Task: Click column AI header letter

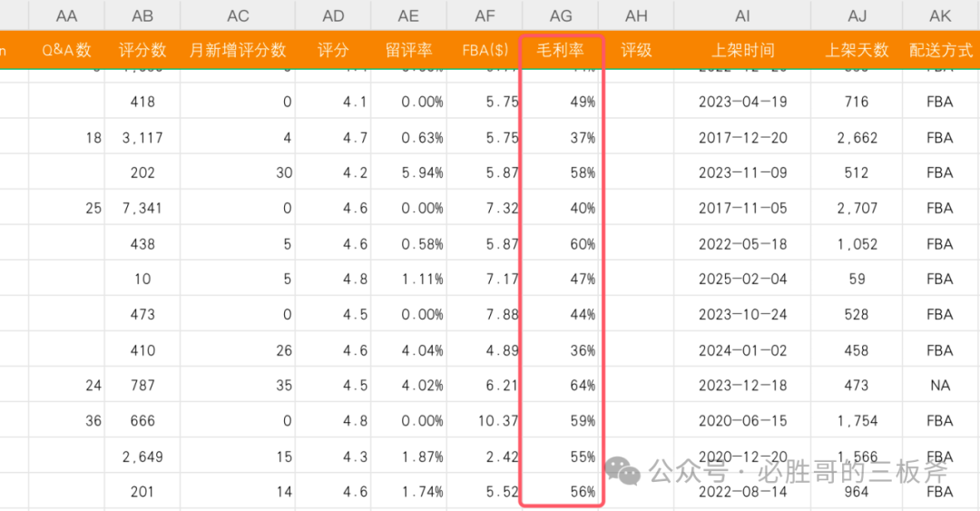Action: pos(742,15)
